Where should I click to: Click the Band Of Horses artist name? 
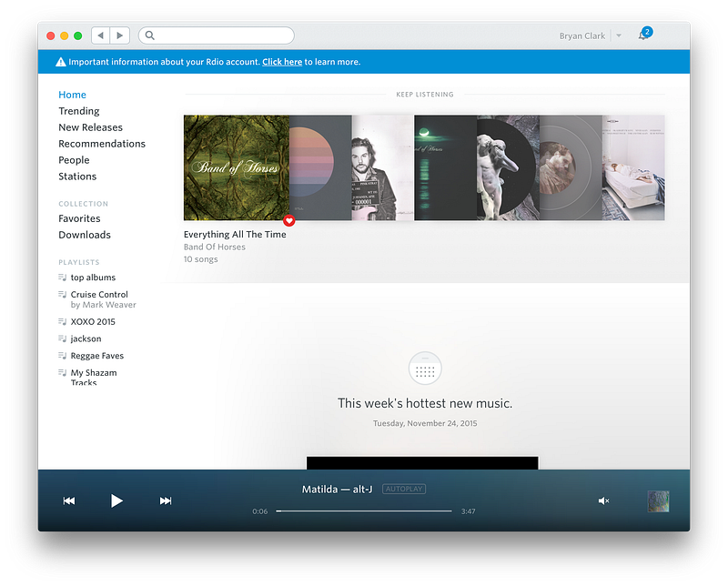point(215,247)
